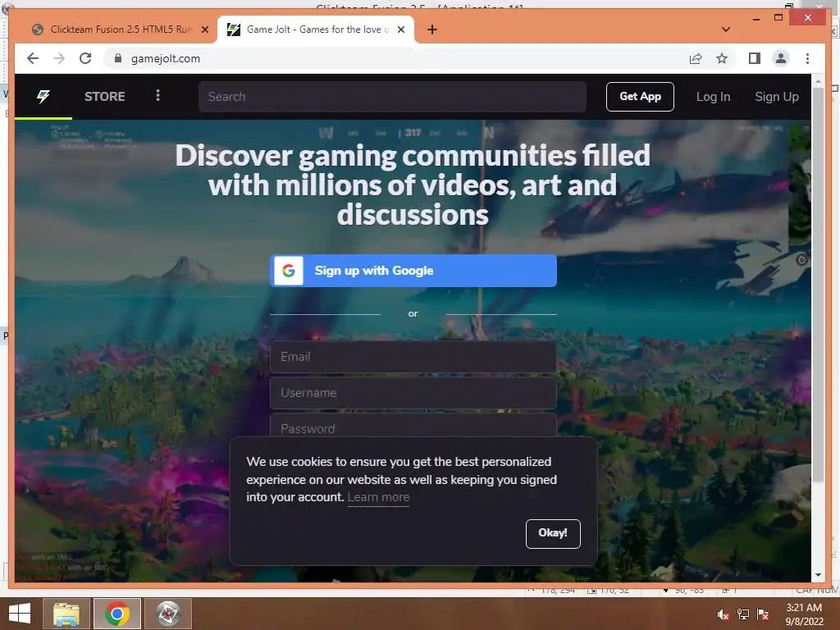Screen dimensions: 840x630
Task: Focus the Email input field
Action: [x=413, y=357]
